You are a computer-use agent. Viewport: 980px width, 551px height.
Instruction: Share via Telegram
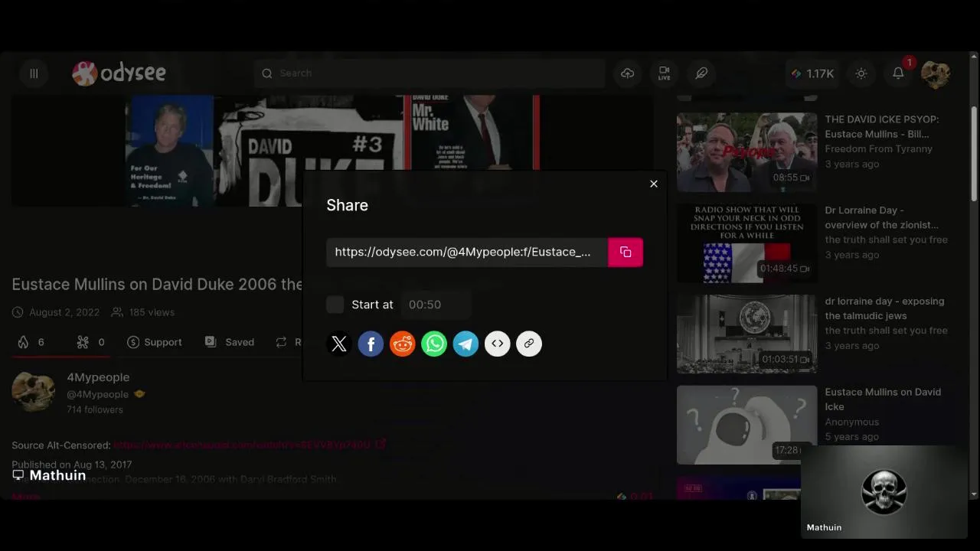pyautogui.click(x=465, y=344)
